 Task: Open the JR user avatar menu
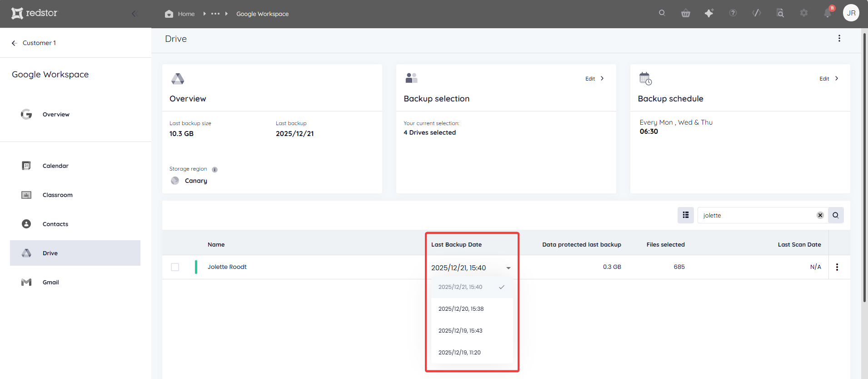click(x=851, y=13)
